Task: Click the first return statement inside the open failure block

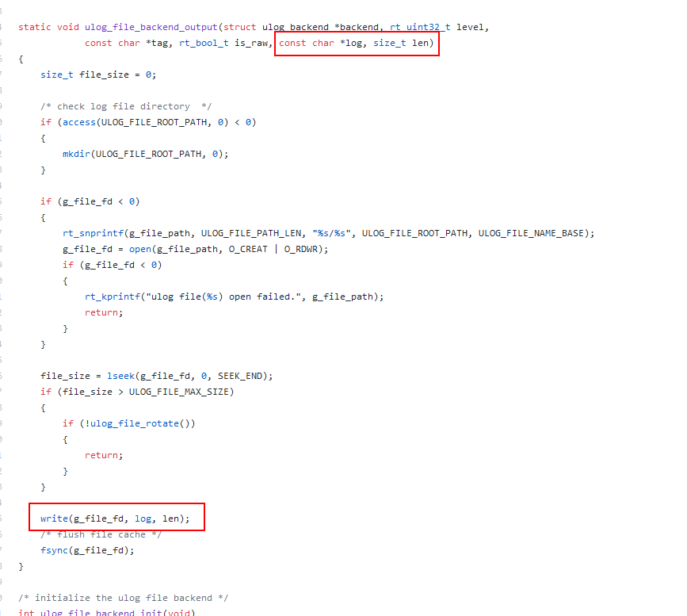Action: tap(102, 312)
